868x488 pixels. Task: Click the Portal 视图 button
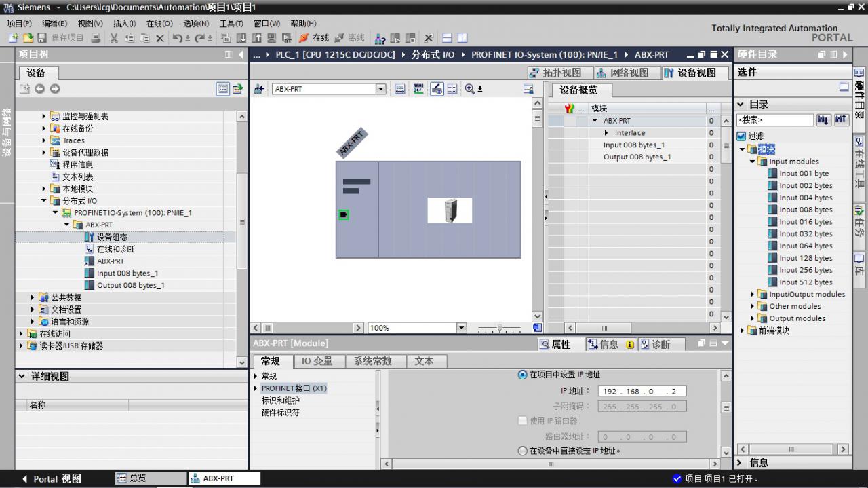coord(51,478)
